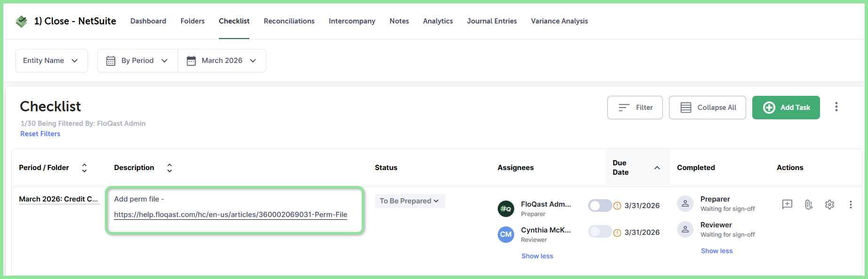
Task: Click the Preparer person icon under Completed
Action: (685, 203)
